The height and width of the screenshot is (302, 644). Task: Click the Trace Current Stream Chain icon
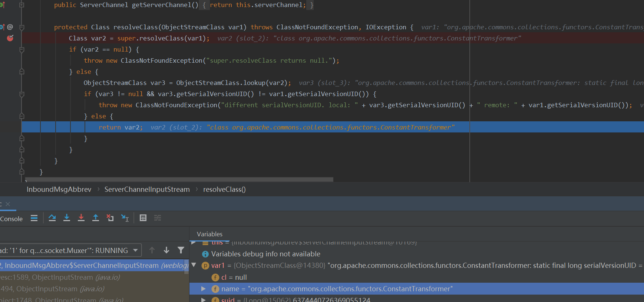(158, 218)
